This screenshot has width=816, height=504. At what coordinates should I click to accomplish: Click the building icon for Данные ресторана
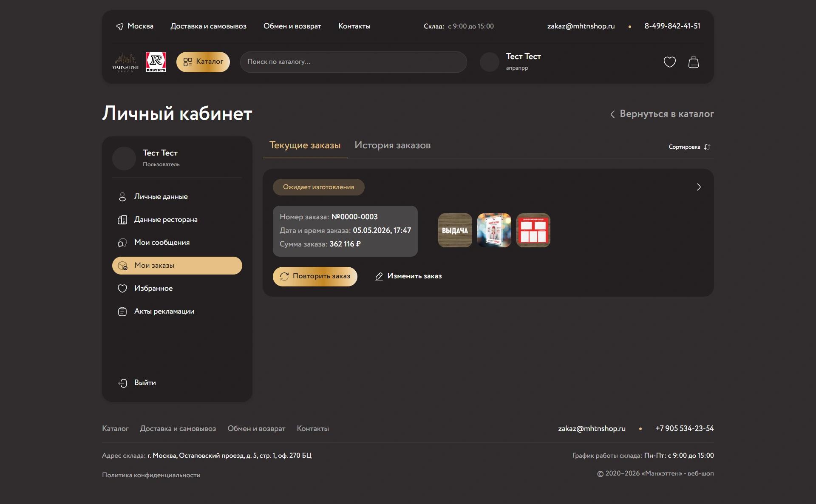coord(122,220)
